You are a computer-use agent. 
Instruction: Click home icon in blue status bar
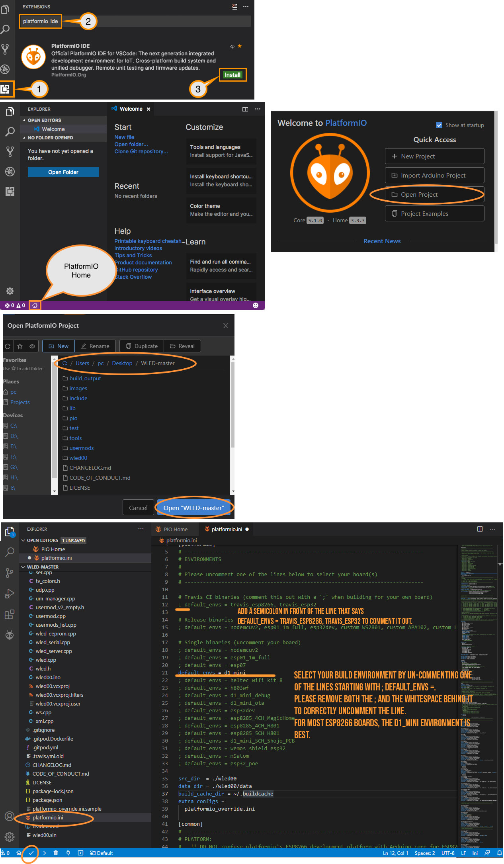19,853
